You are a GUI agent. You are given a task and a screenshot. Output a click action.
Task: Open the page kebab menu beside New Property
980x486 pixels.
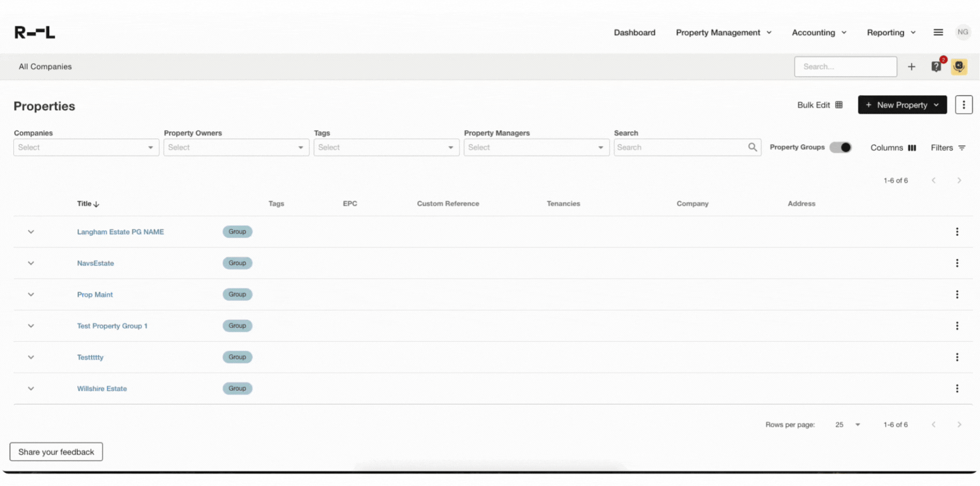[x=963, y=105]
